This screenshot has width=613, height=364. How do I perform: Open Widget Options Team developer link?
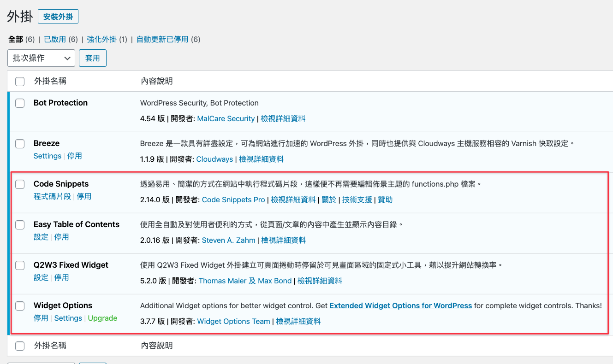tap(233, 321)
